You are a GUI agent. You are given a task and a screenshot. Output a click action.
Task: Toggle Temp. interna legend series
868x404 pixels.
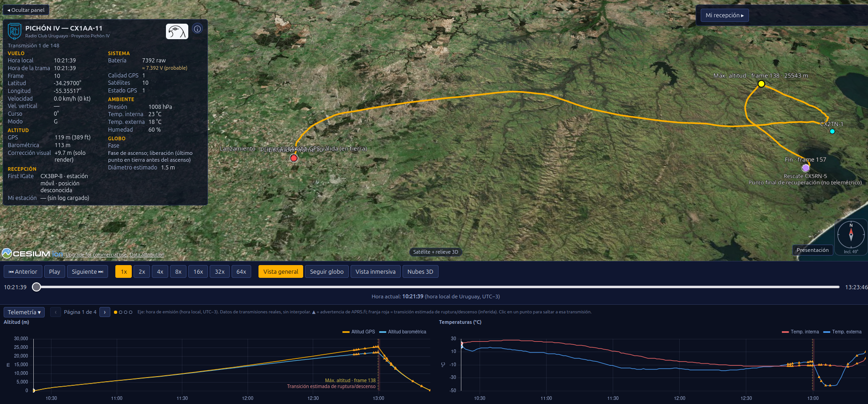click(x=800, y=332)
